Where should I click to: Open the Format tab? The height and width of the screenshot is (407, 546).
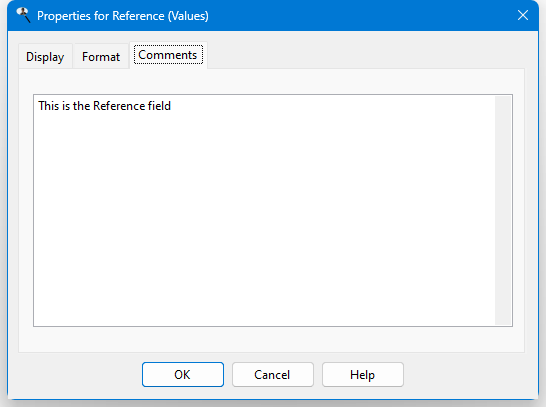pos(101,56)
